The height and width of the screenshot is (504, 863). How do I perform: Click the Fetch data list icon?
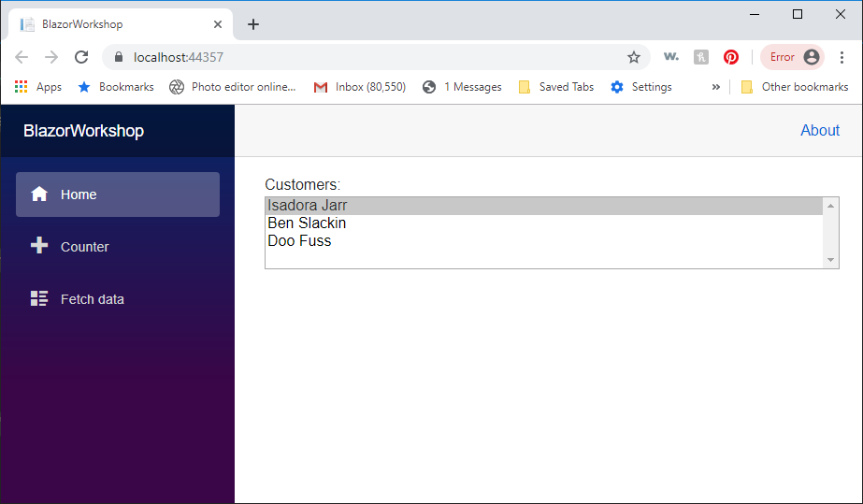(39, 298)
